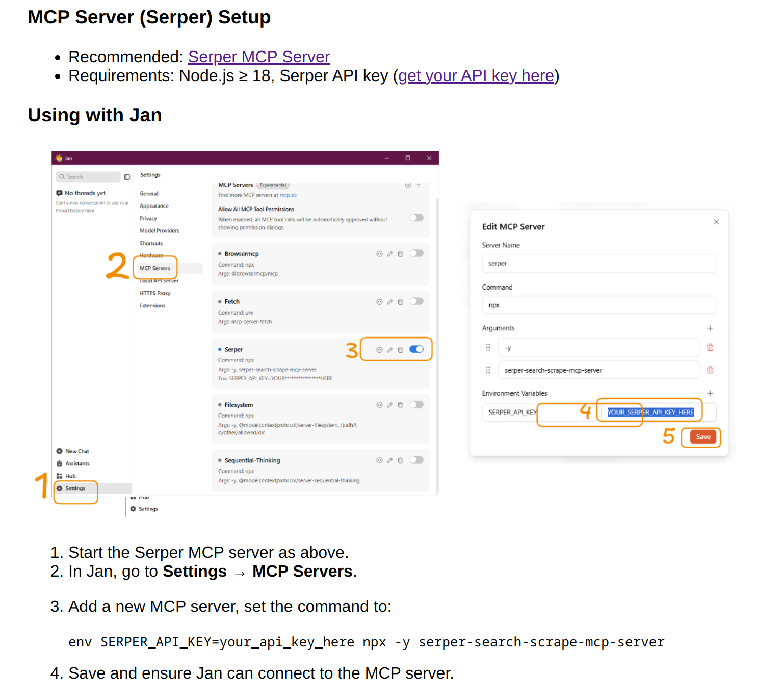Click the 'Using with Jan' heading
This screenshot has width=782, height=700.
95,115
